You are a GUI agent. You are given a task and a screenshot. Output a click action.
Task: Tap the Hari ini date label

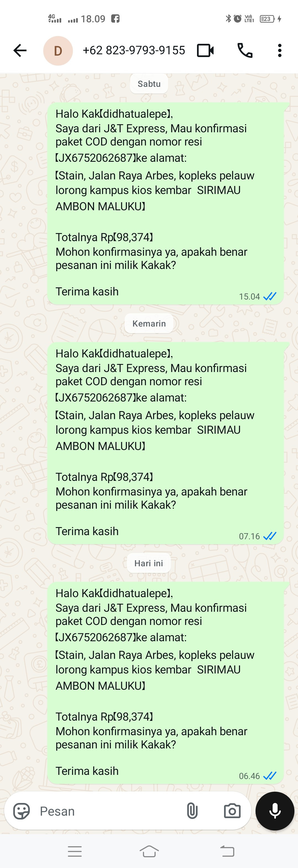[149, 563]
